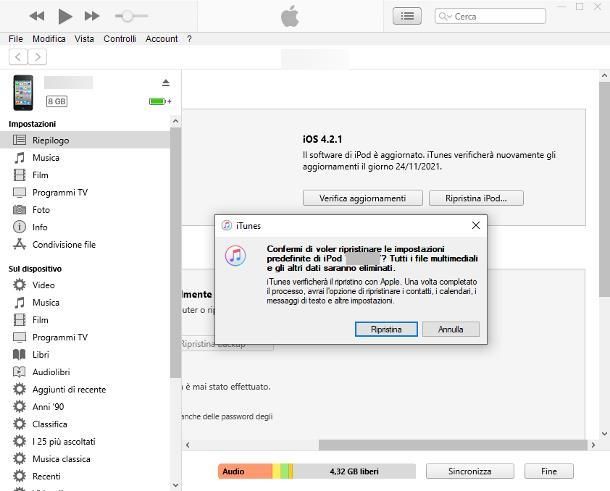Select Film icon under Impostazioni
This screenshot has width=610, height=491.
click(19, 175)
